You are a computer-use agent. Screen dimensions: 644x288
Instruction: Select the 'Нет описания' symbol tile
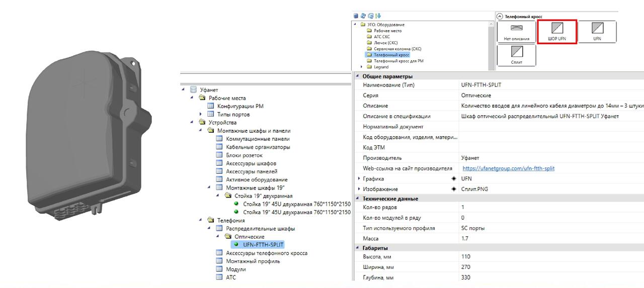click(x=516, y=32)
